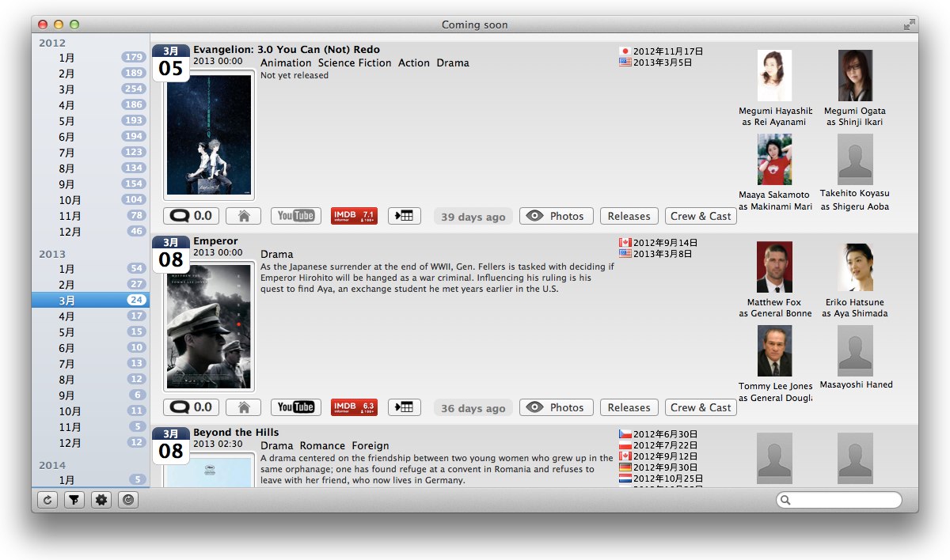Click the 2012 year header in sidebar
Image resolution: width=950 pixels, height=560 pixels.
coord(52,43)
